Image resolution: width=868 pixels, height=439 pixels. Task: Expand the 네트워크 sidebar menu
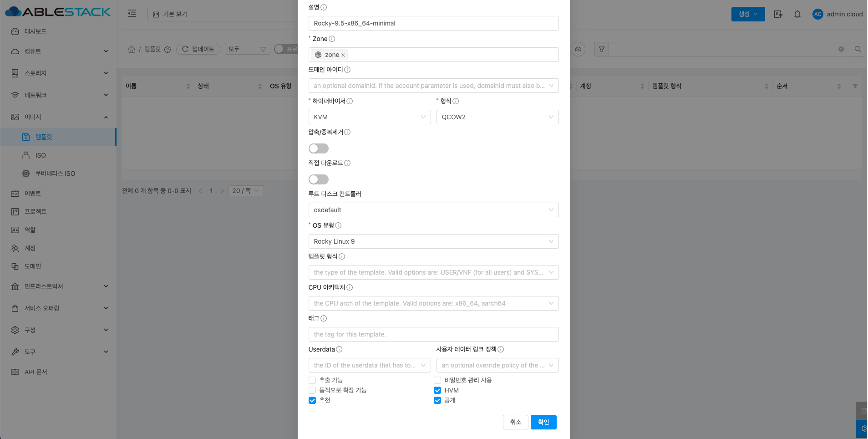58,95
